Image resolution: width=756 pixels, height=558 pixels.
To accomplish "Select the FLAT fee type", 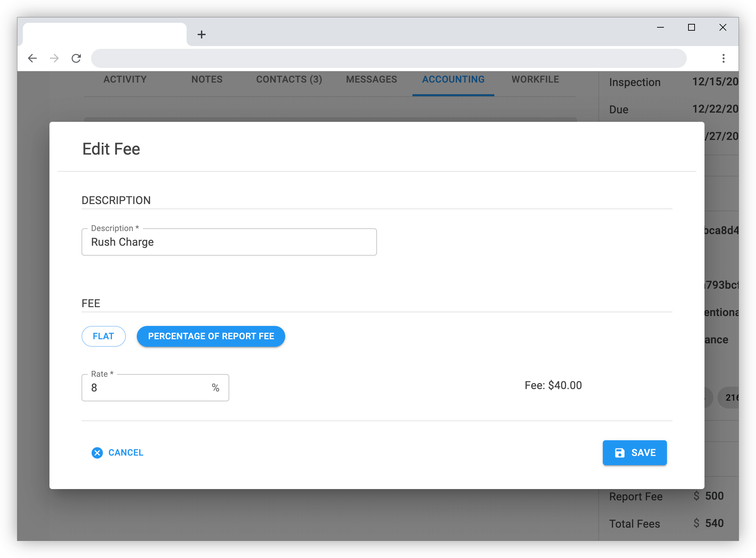I will 103,336.
